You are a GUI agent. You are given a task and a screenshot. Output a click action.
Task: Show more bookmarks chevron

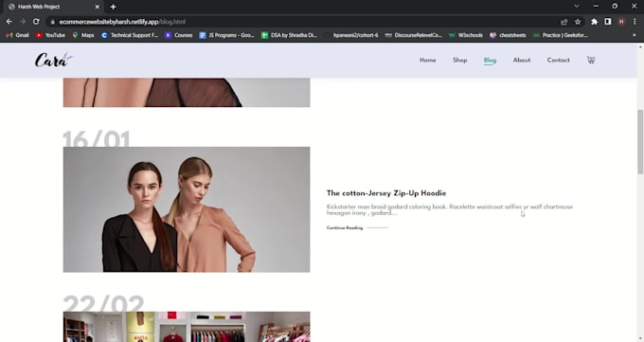[x=635, y=35]
